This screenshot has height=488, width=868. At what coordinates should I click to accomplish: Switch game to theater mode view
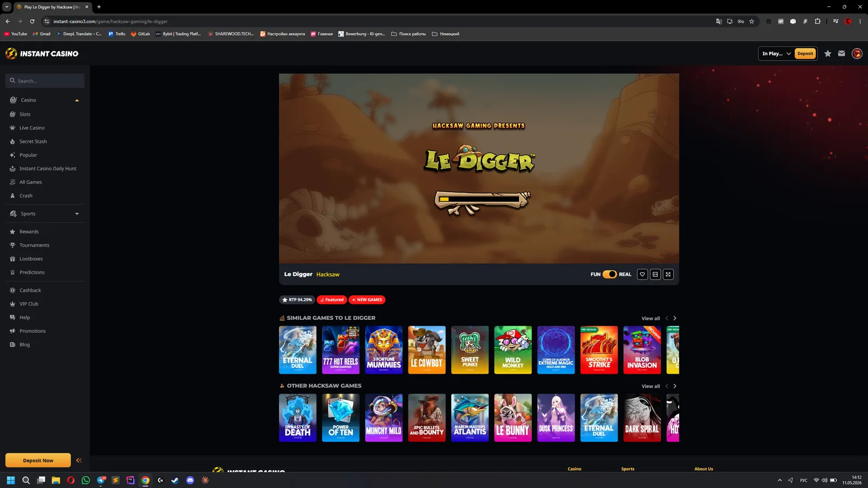pyautogui.click(x=655, y=274)
